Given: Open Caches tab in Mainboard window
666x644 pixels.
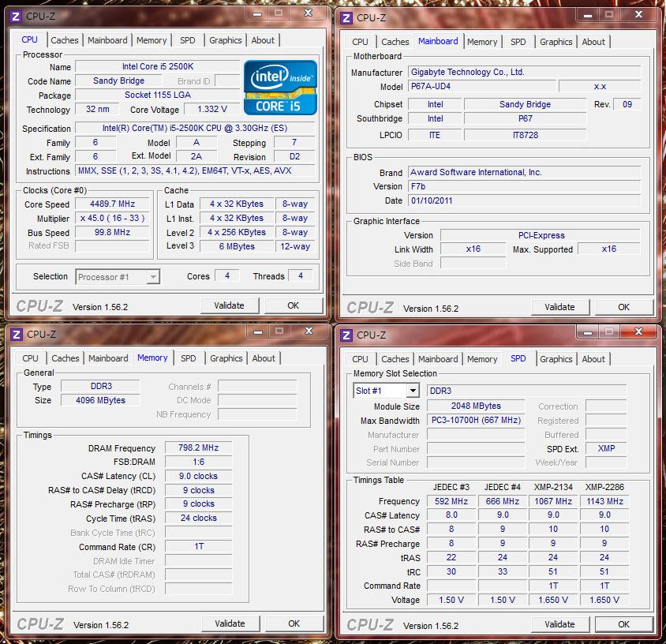Looking at the screenshot, I should [395, 42].
